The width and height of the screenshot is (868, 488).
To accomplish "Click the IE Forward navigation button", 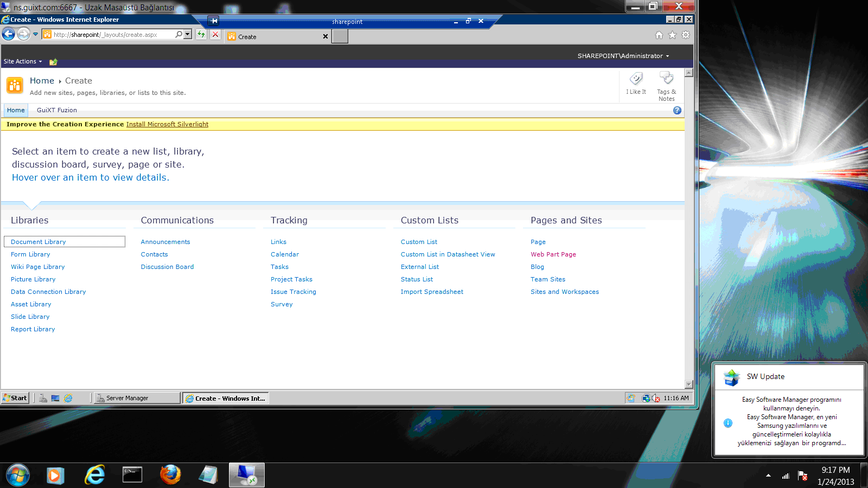I will pyautogui.click(x=23, y=34).
